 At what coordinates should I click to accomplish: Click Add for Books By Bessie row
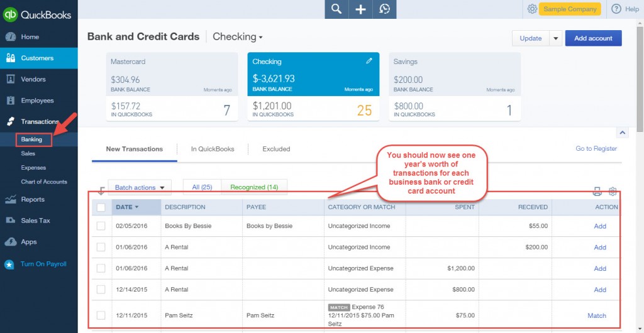599,226
